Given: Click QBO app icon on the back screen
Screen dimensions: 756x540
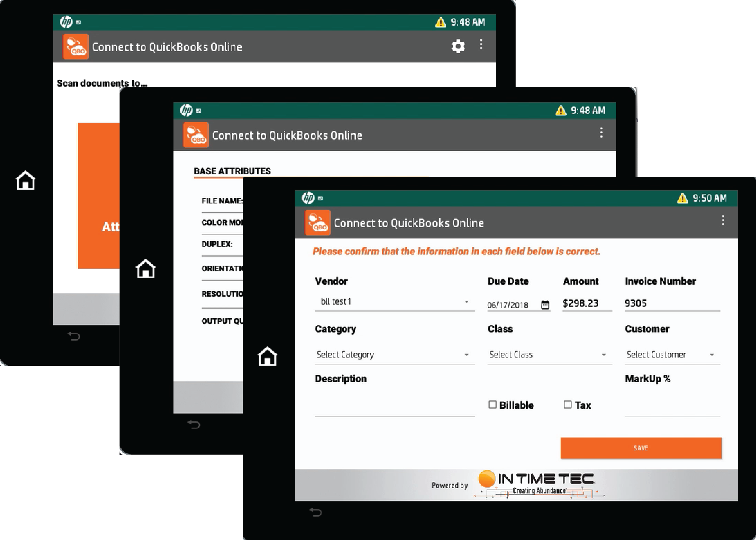Looking at the screenshot, I should click(x=76, y=47).
